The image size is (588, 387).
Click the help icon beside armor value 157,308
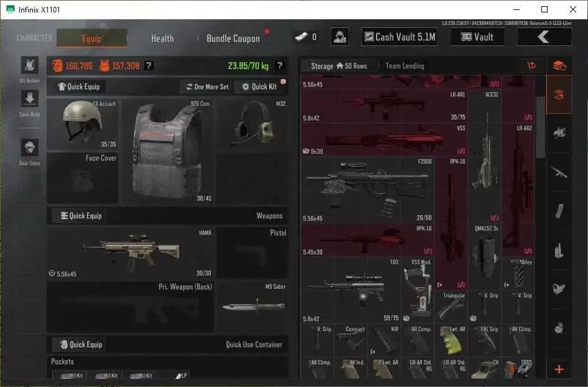coord(149,66)
